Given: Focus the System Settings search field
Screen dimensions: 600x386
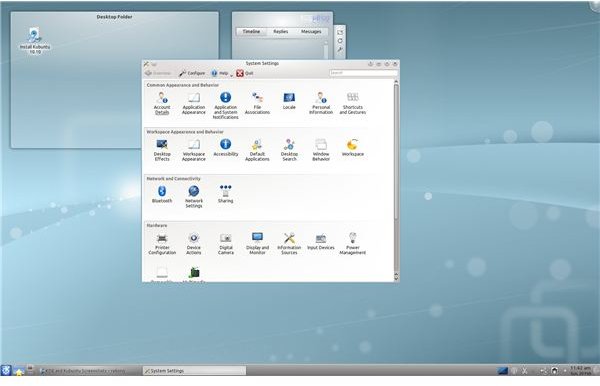Looking at the screenshot, I should click(x=363, y=73).
